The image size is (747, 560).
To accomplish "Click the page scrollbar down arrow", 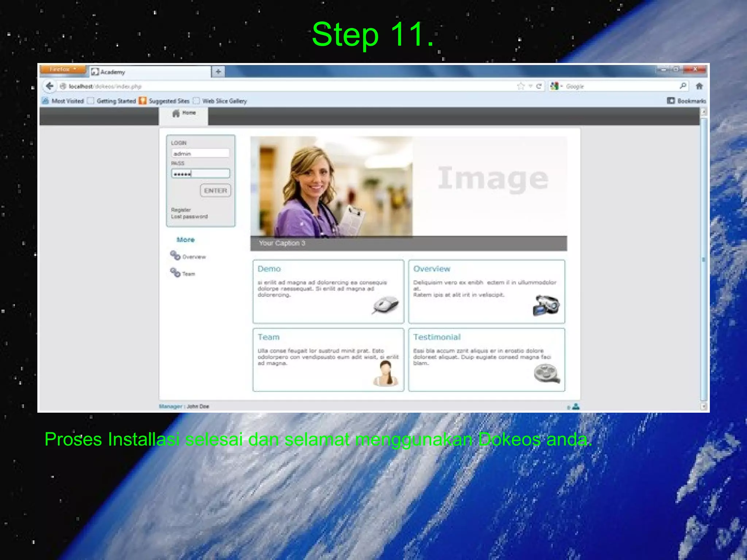I will 704,406.
